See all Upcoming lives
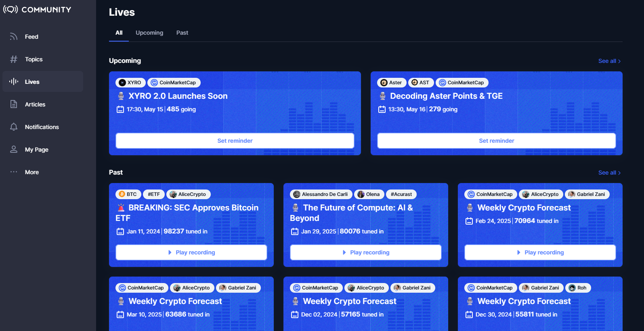The width and height of the screenshot is (644, 331). [x=609, y=61]
